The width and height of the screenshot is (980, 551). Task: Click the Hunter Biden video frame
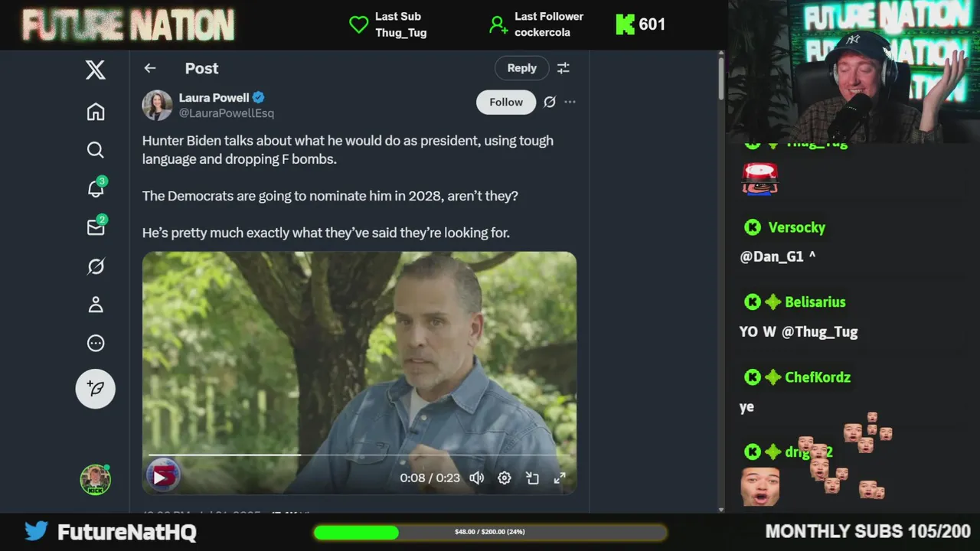[359, 373]
